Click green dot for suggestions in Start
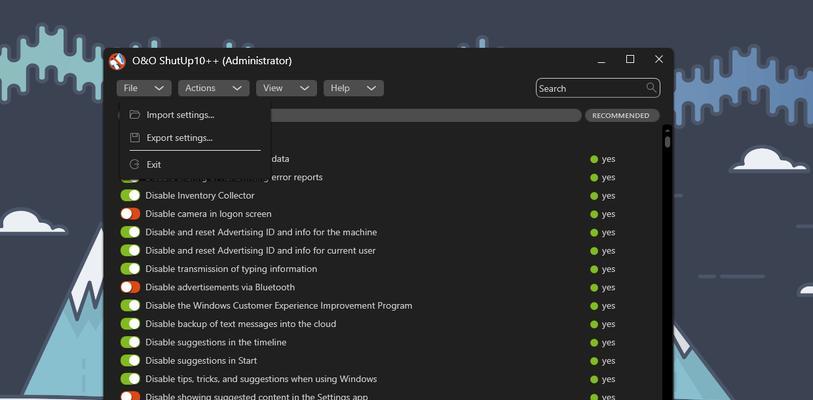The image size is (813, 400). 594,361
